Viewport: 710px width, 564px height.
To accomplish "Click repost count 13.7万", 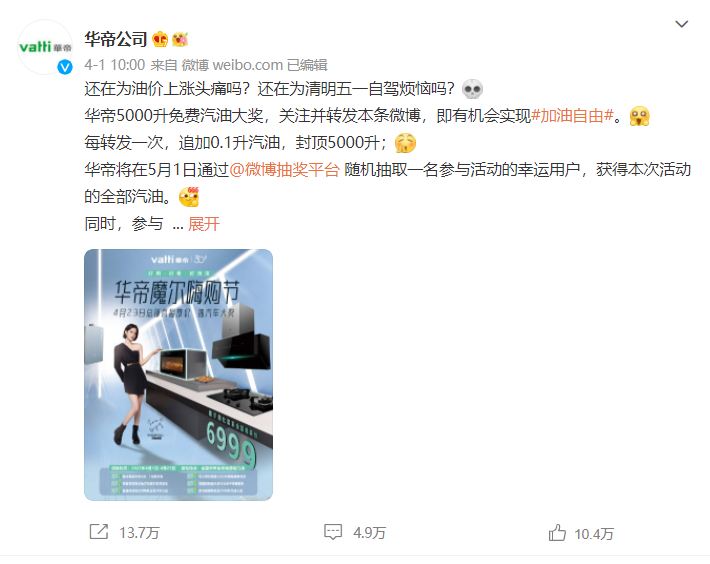I will pyautogui.click(x=139, y=533).
